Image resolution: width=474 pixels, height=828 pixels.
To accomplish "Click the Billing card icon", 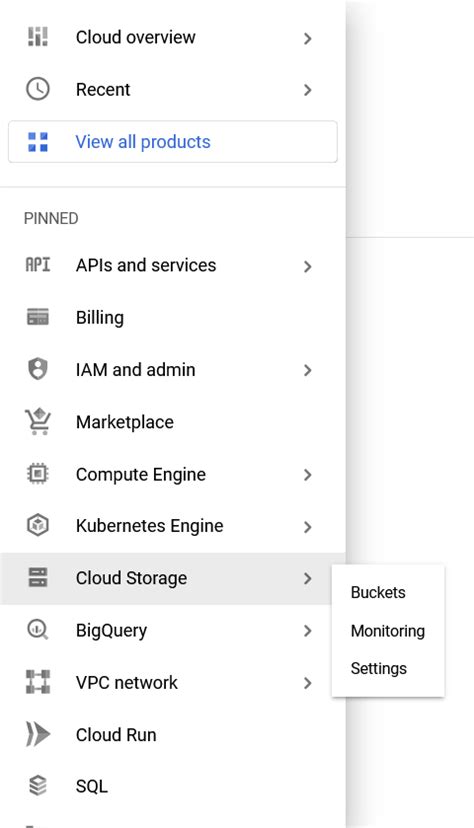I will pos(37,317).
